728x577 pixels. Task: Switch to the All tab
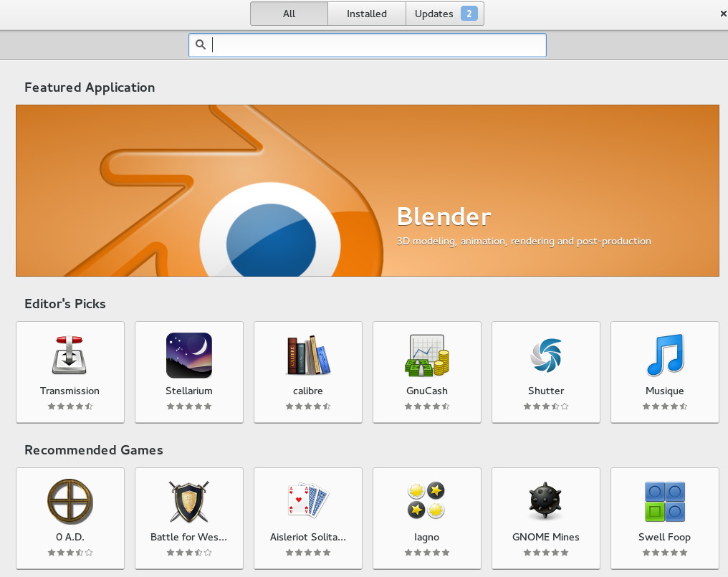click(289, 14)
